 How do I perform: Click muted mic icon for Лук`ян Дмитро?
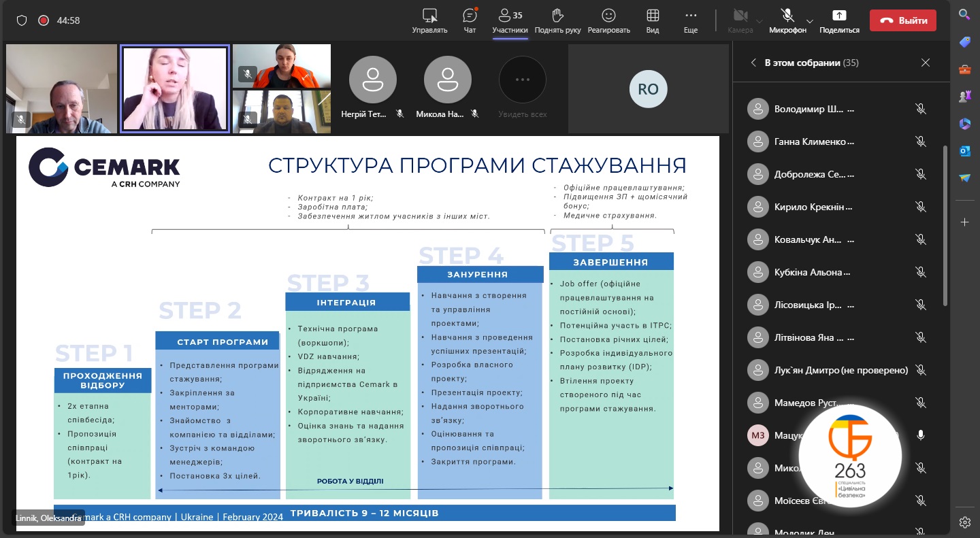pyautogui.click(x=921, y=370)
